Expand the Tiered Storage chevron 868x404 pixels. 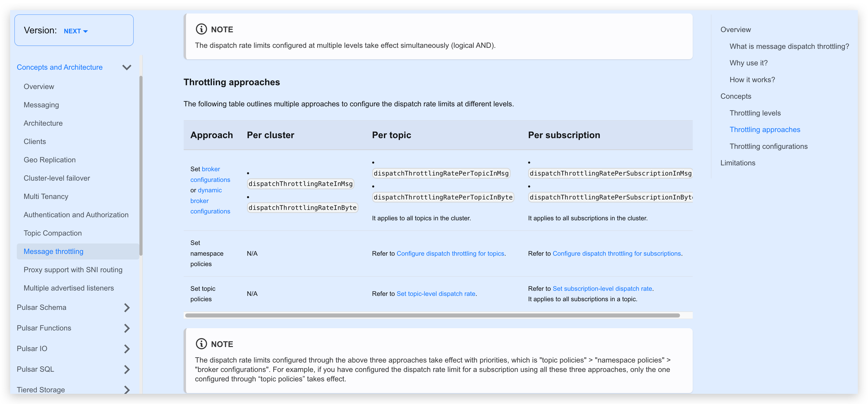click(x=127, y=390)
